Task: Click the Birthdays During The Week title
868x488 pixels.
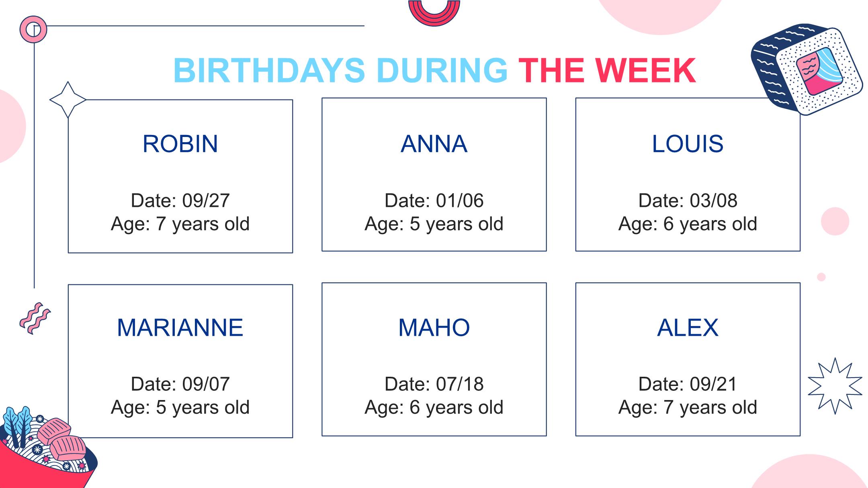Action: click(x=434, y=71)
